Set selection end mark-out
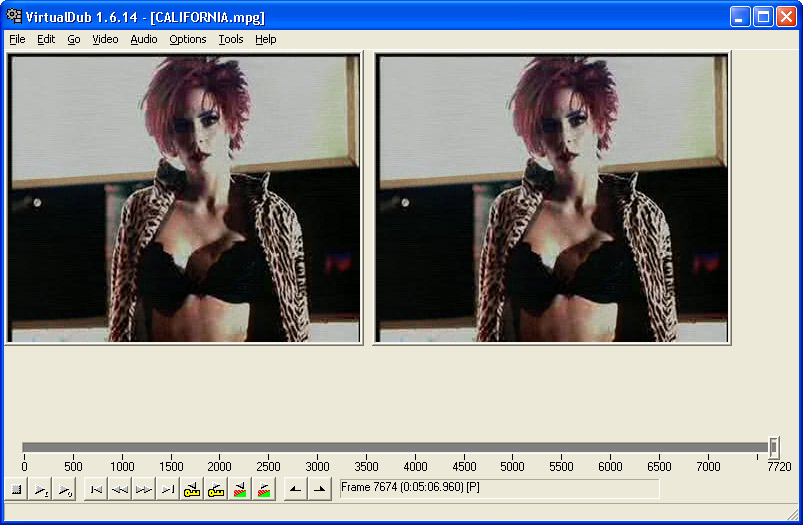Screen dimensions: 803x525 tap(320, 490)
